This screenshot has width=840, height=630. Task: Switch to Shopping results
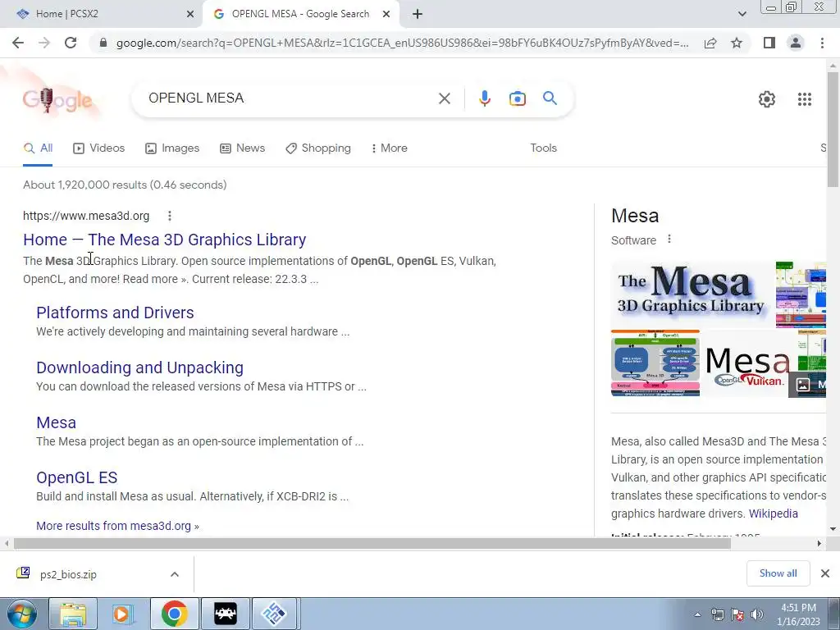[x=318, y=148]
